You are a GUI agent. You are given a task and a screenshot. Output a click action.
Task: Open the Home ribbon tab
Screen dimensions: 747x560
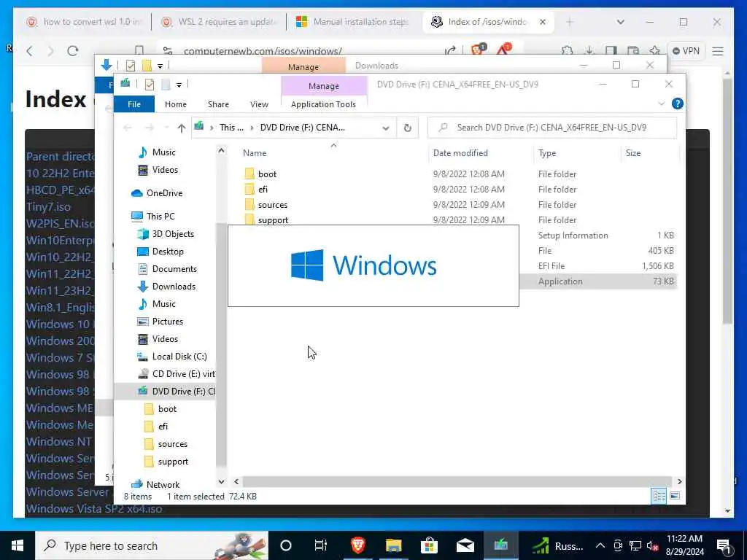point(175,104)
